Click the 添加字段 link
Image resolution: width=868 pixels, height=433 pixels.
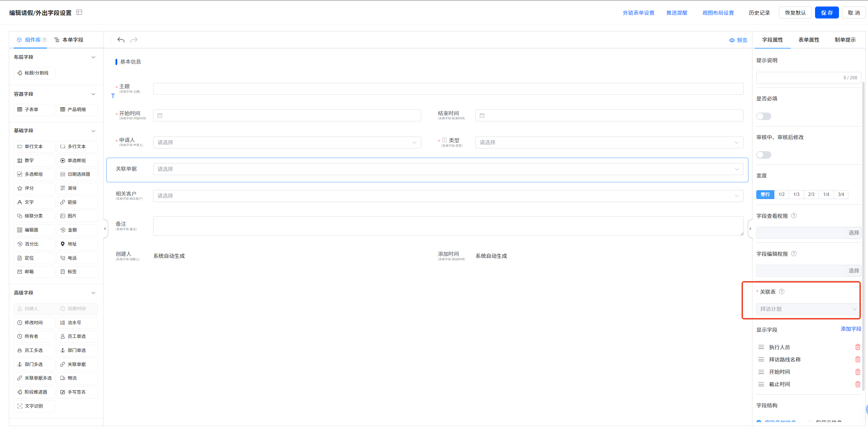click(851, 329)
